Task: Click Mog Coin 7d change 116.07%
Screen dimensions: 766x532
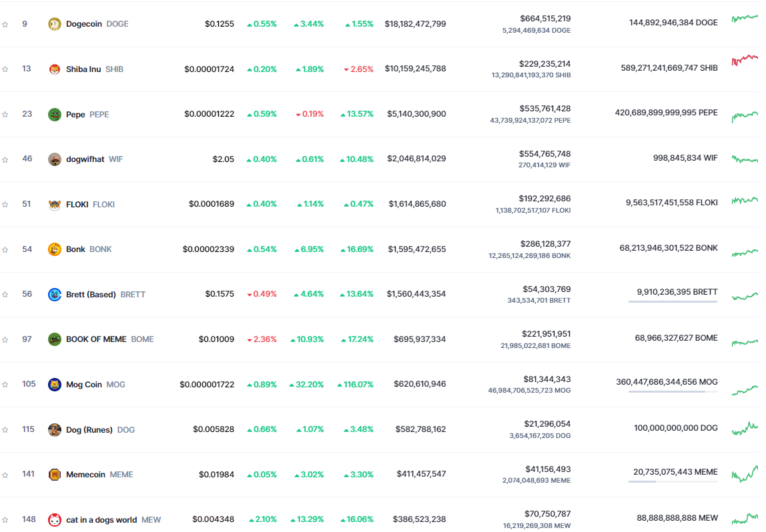Action: [x=355, y=385]
